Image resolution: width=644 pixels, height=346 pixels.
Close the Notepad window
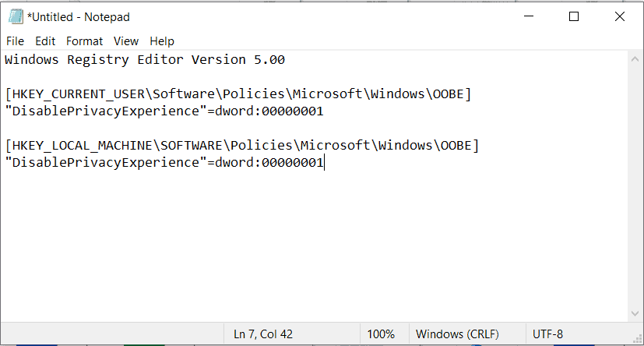pos(619,16)
